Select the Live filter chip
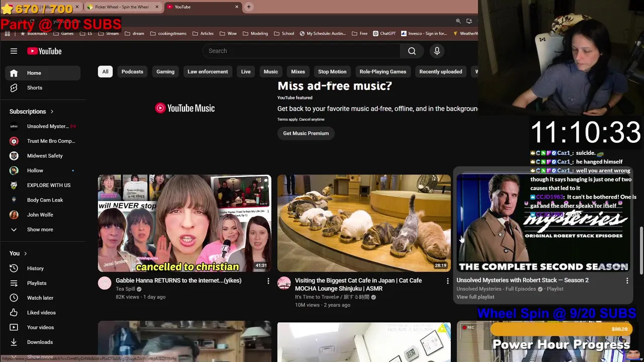 246,71
